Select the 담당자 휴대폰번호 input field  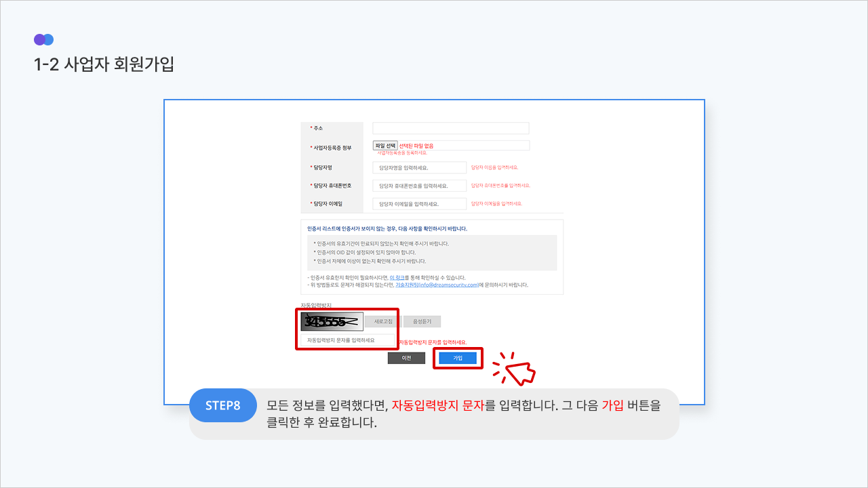[419, 186]
